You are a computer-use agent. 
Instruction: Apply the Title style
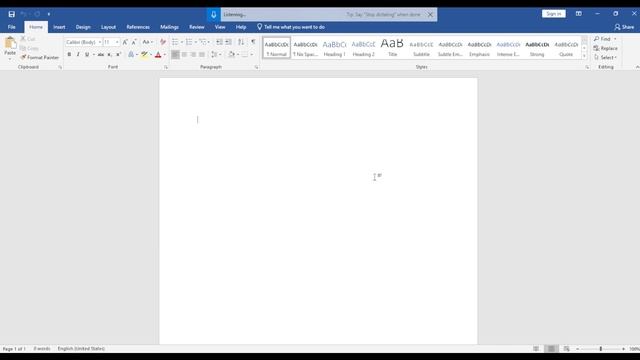coord(392,48)
